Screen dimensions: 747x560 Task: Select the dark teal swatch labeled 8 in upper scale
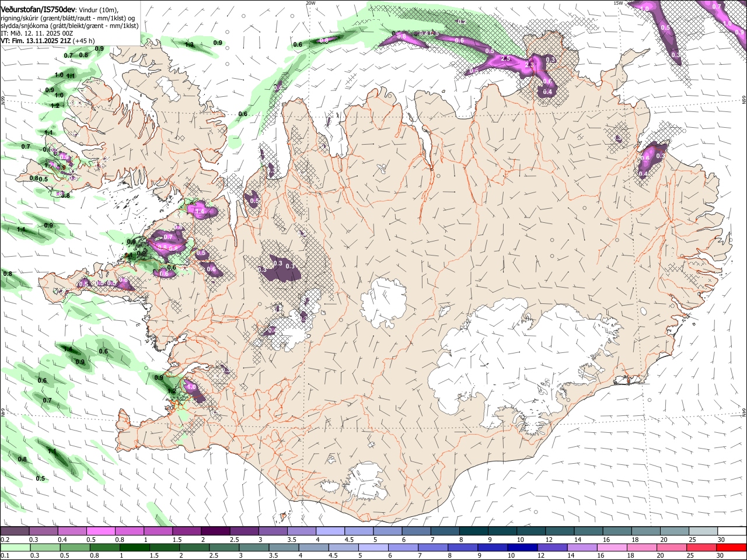473,531
